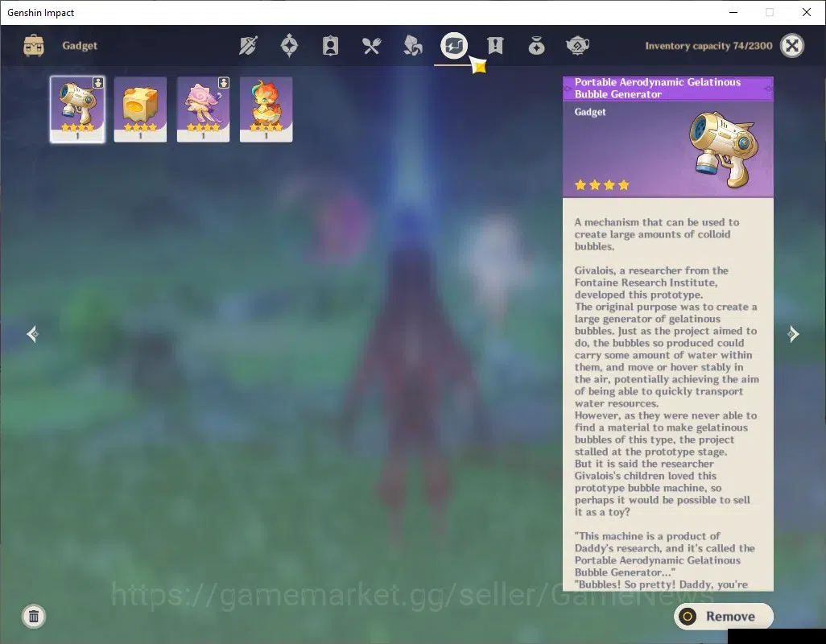Close the inventory with the X button
Screen dimensions: 826x644
click(x=791, y=46)
